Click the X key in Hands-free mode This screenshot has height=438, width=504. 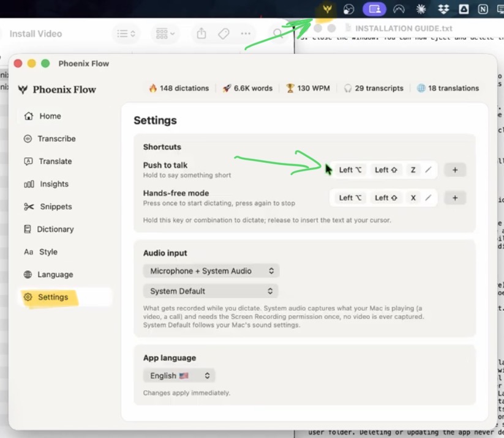tap(413, 198)
